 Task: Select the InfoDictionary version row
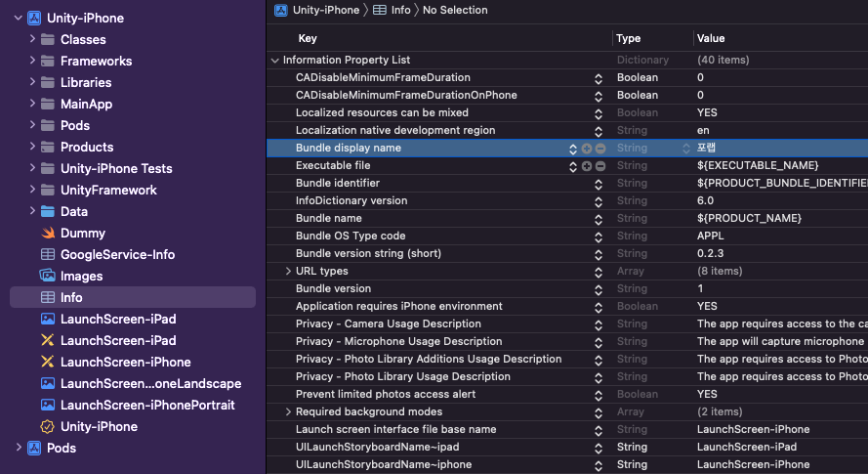click(567, 200)
